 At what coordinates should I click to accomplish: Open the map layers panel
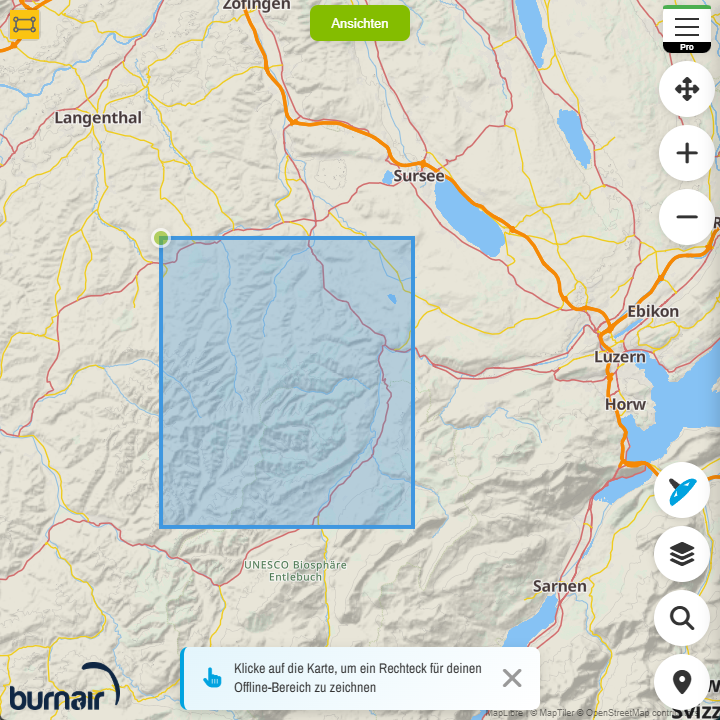tap(682, 553)
